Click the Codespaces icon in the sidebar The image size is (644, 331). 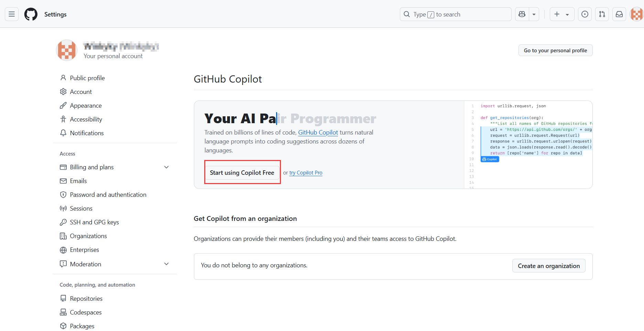pos(63,312)
